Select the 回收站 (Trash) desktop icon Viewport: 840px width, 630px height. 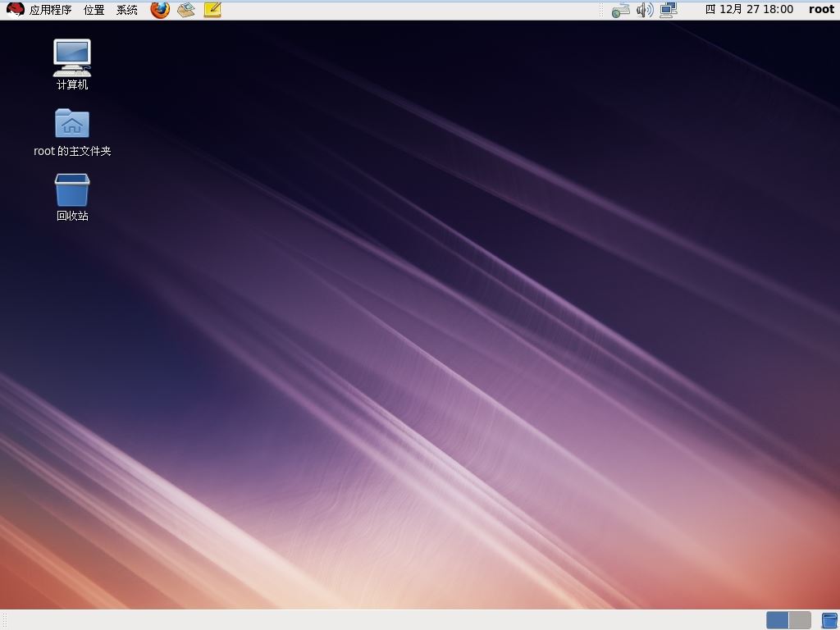[72, 197]
